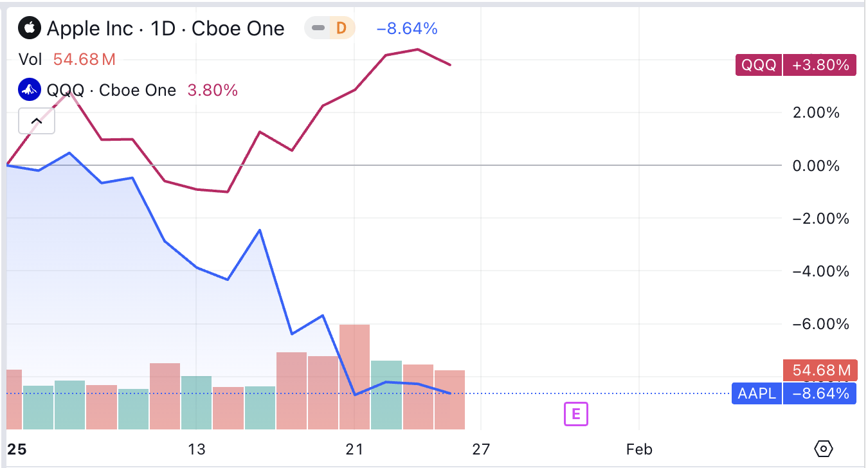Screen dimensions: 868x468
Task: Click the AAPL tag on price axis
Action: click(757, 393)
